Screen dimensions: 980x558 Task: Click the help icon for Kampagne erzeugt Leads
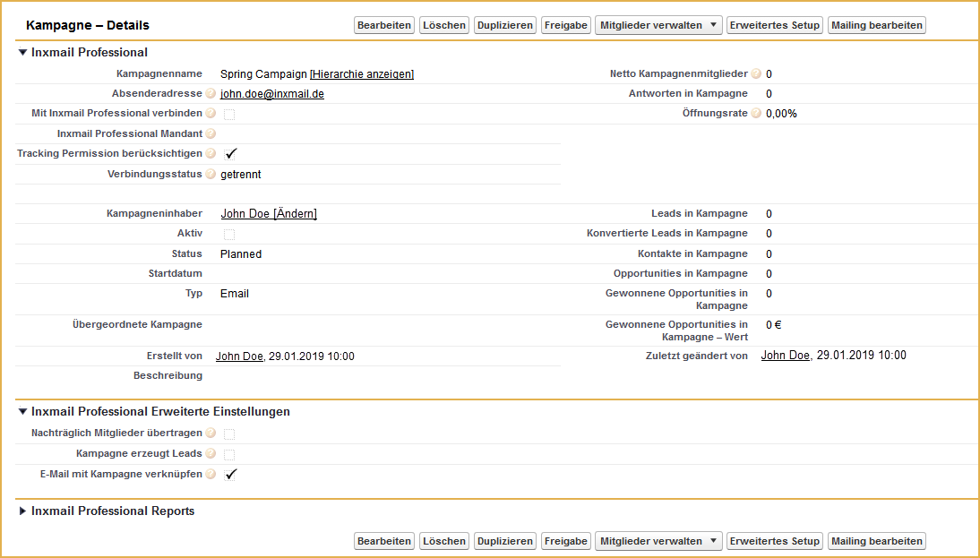pos(211,453)
